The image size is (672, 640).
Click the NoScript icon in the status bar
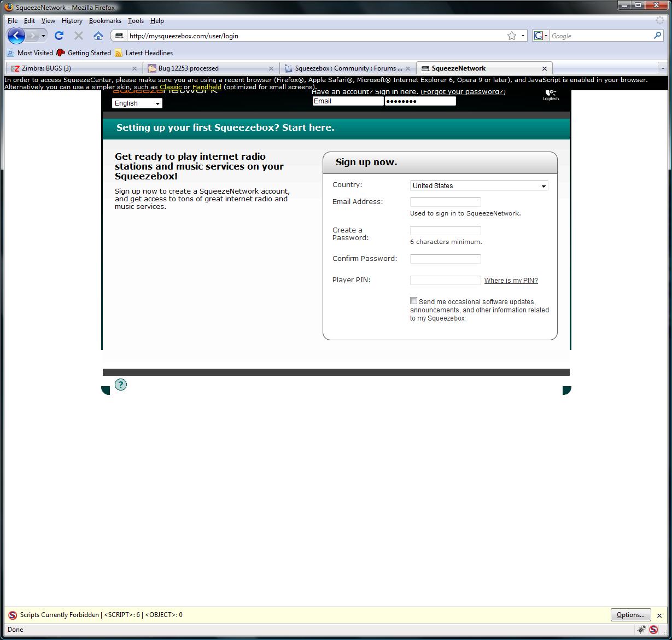coord(653,630)
